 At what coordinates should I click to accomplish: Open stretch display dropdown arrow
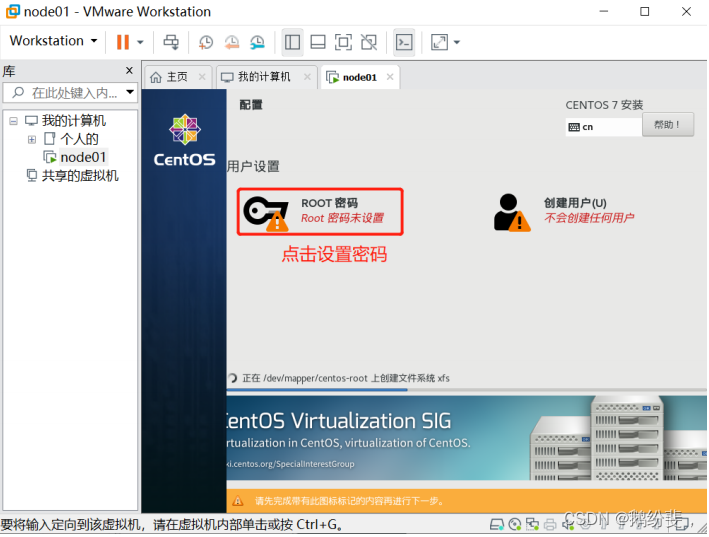(457, 42)
